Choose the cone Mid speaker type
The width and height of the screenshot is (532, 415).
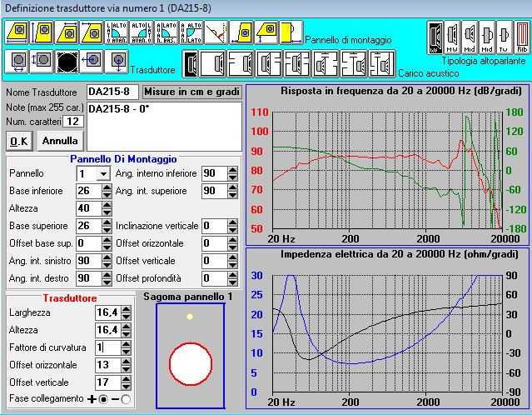(x=470, y=37)
